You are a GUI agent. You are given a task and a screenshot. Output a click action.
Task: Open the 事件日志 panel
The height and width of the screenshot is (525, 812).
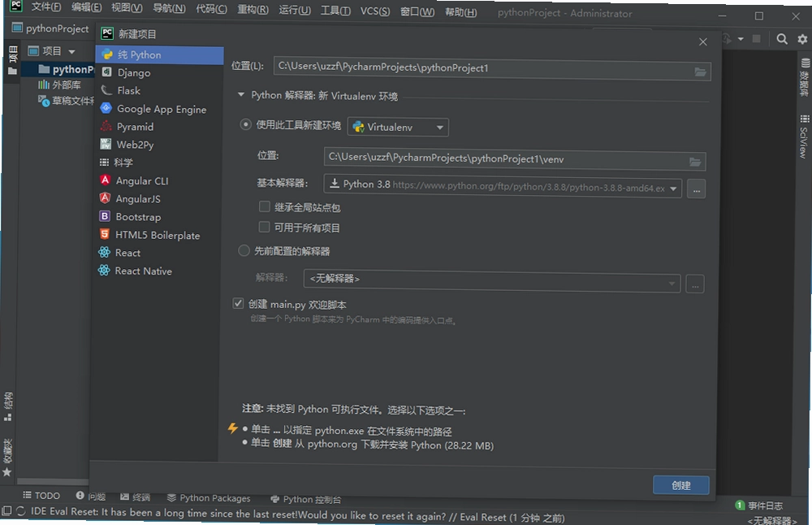[759, 505]
